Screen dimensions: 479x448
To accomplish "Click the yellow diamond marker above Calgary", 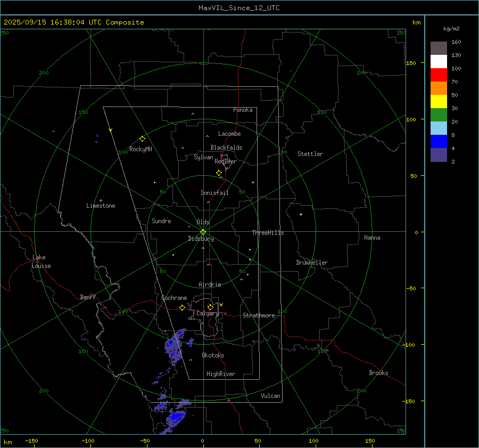I will tap(210, 307).
